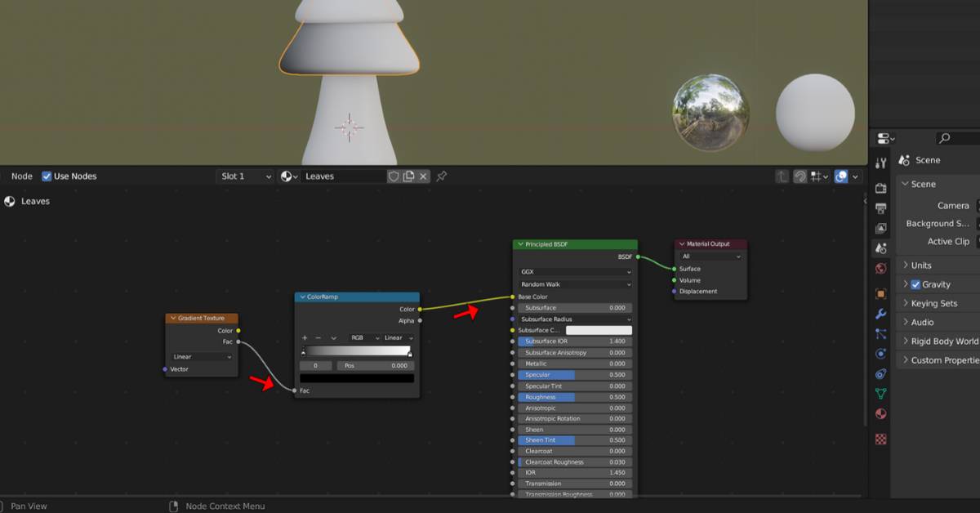This screenshot has width=980, height=513.
Task: Toggle the Gravity checkbox
Action: (915, 284)
